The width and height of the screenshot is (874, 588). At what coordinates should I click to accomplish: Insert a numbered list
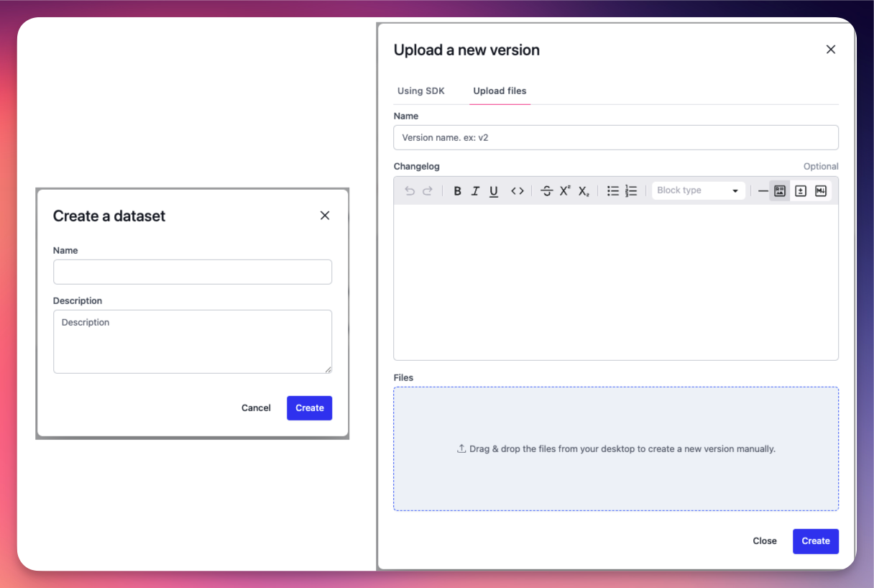(631, 190)
